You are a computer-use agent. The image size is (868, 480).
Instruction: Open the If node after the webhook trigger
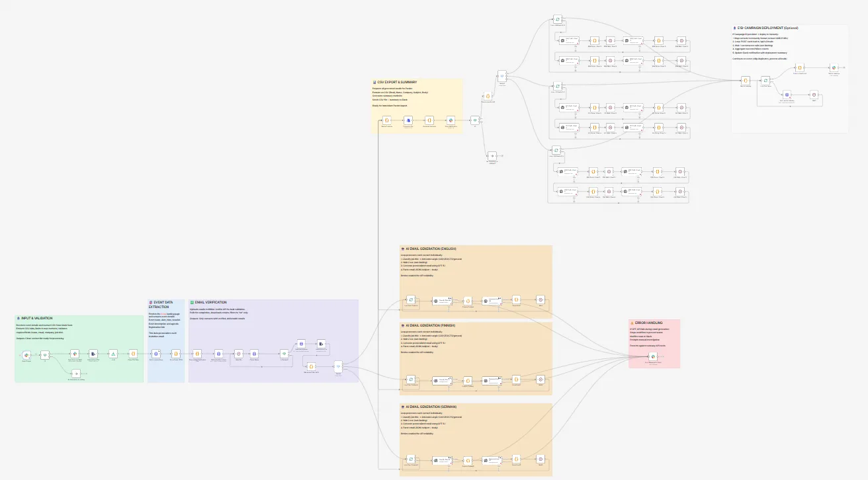tap(45, 354)
